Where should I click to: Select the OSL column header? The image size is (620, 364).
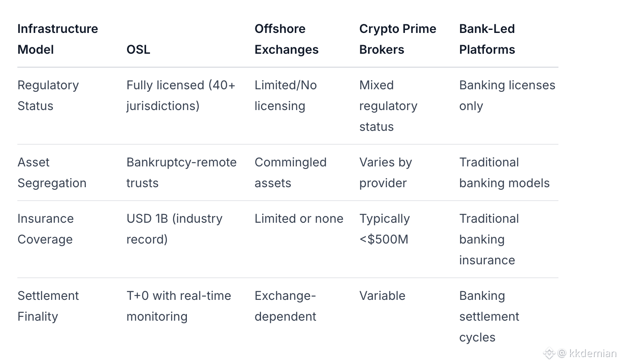[x=138, y=49]
